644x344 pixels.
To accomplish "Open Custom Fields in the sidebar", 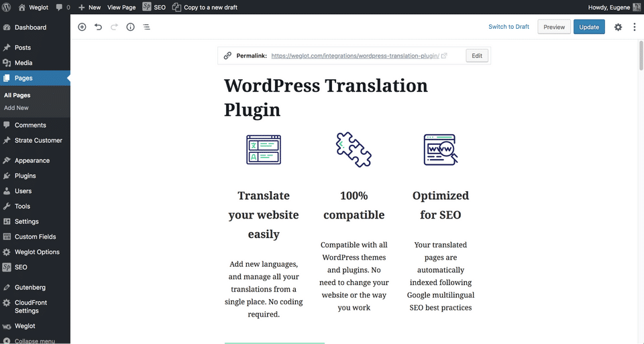I will 35,237.
